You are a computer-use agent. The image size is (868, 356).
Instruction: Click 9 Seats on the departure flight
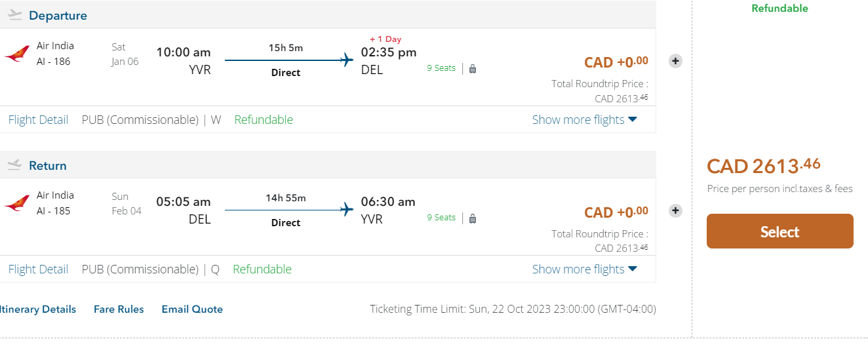tap(441, 68)
